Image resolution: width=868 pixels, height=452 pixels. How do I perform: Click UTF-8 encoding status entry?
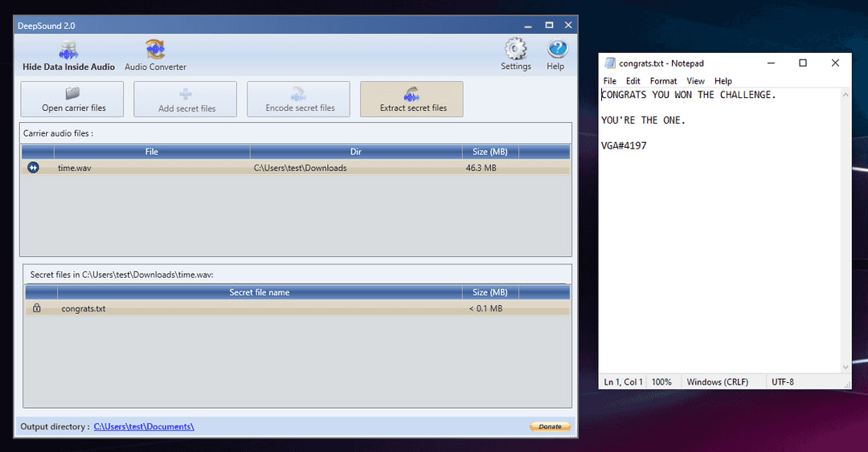pyautogui.click(x=783, y=381)
